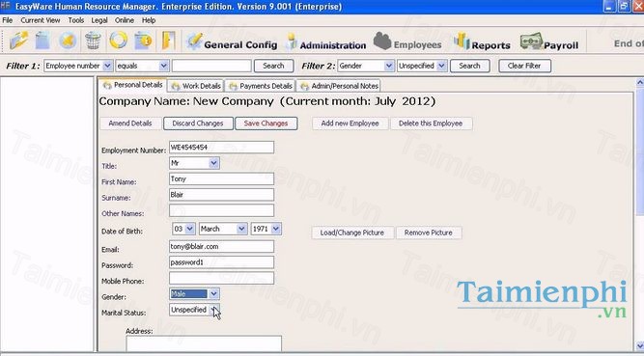
Task: Open the Reports section
Action: click(x=482, y=42)
